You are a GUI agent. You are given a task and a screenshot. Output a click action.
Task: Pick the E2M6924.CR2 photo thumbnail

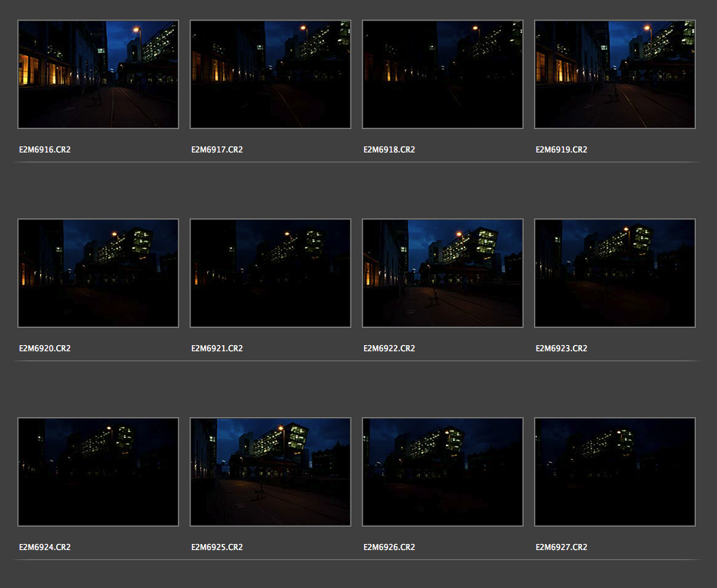pyautogui.click(x=98, y=472)
